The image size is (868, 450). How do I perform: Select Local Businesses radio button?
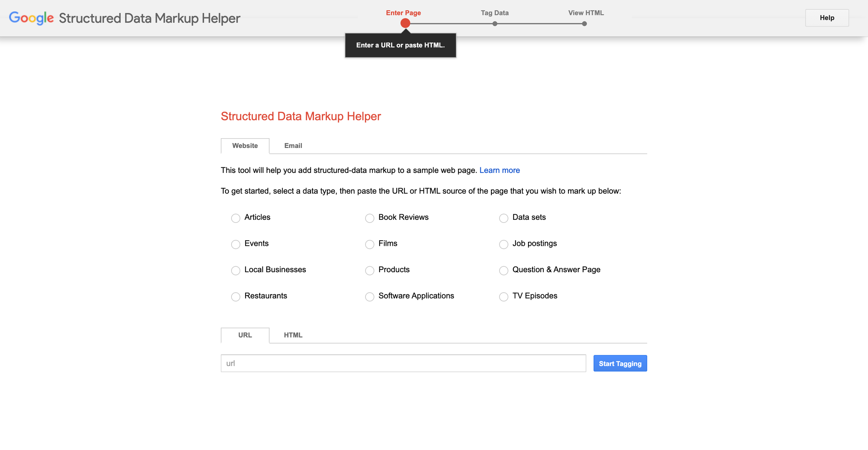point(236,270)
